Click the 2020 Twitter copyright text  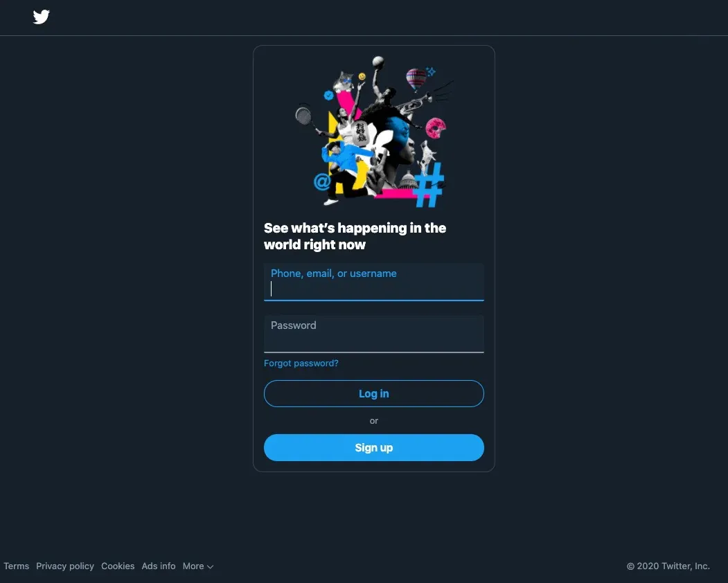(668, 566)
